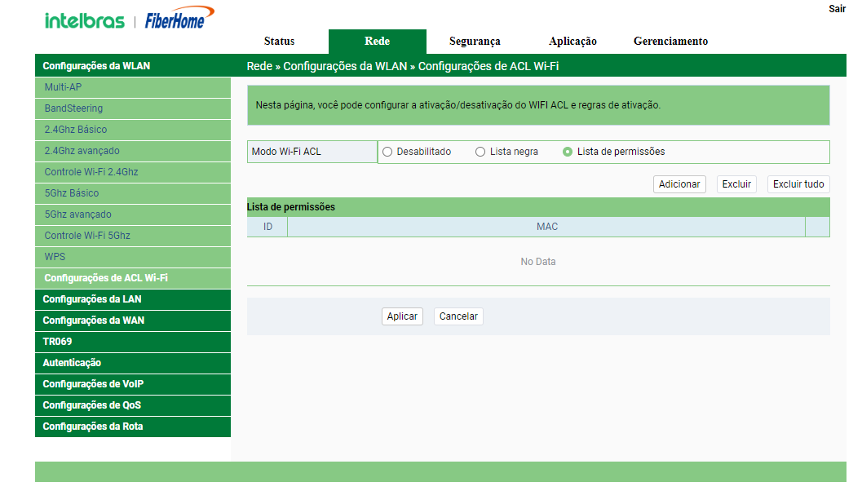Image resolution: width=862 pixels, height=504 pixels.
Task: Select Configurações de ACL Wi-Fi sidebar item
Action: coord(133,278)
